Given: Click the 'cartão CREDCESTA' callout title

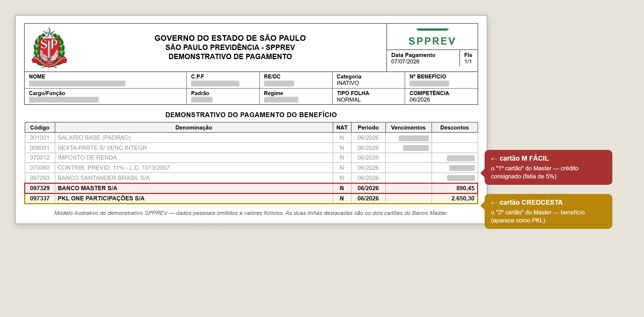Looking at the screenshot, I should (x=527, y=203).
